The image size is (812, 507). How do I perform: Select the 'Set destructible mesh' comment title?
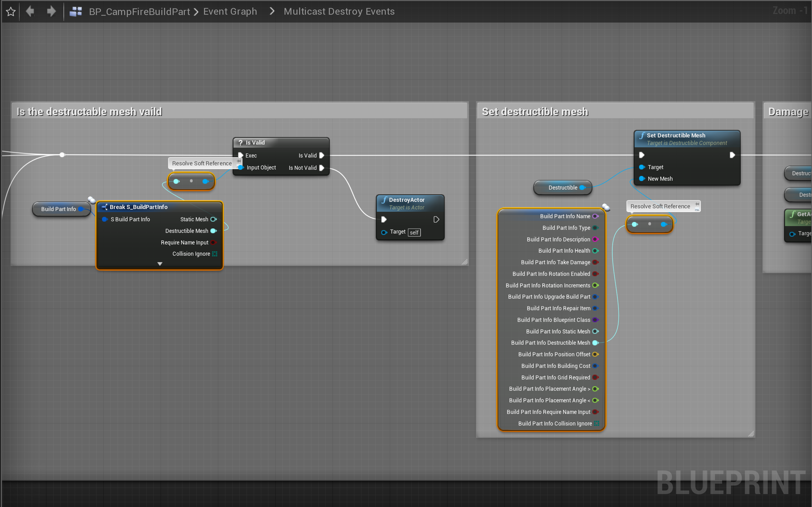(x=535, y=112)
